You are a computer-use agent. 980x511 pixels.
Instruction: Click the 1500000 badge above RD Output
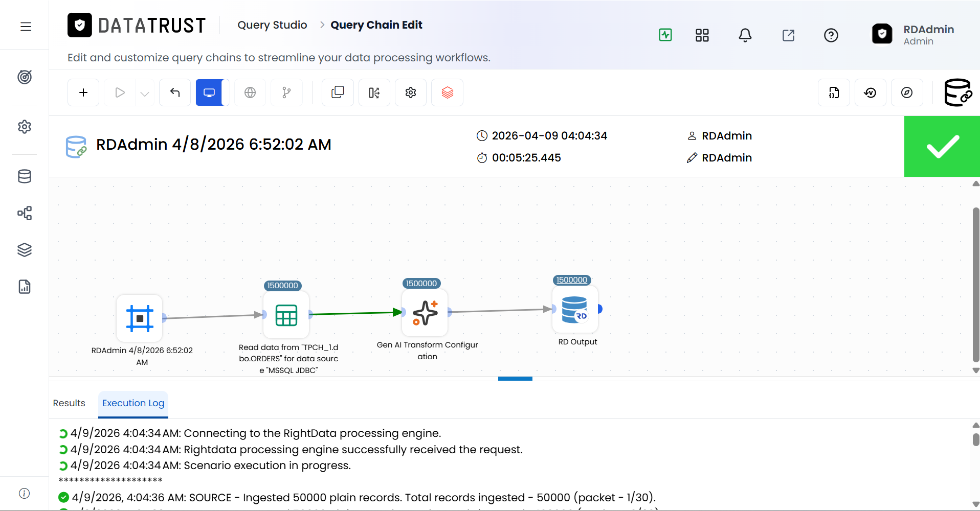click(572, 280)
